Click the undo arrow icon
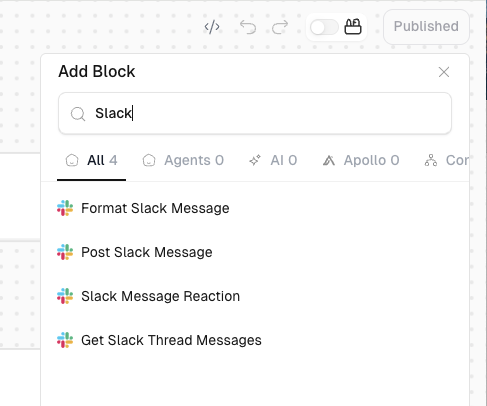The image size is (487, 406). [x=248, y=27]
